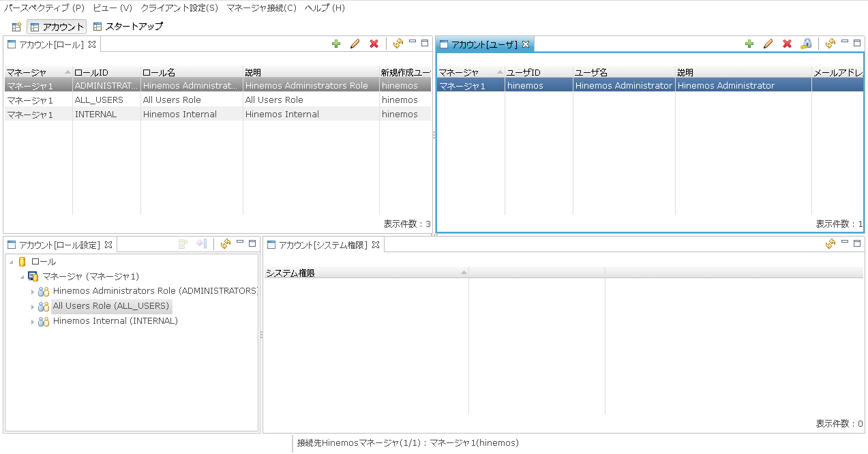Collapse the マネージャ (マネージャ1) tree node
Screen dimensions: 868x454
(x=22, y=277)
